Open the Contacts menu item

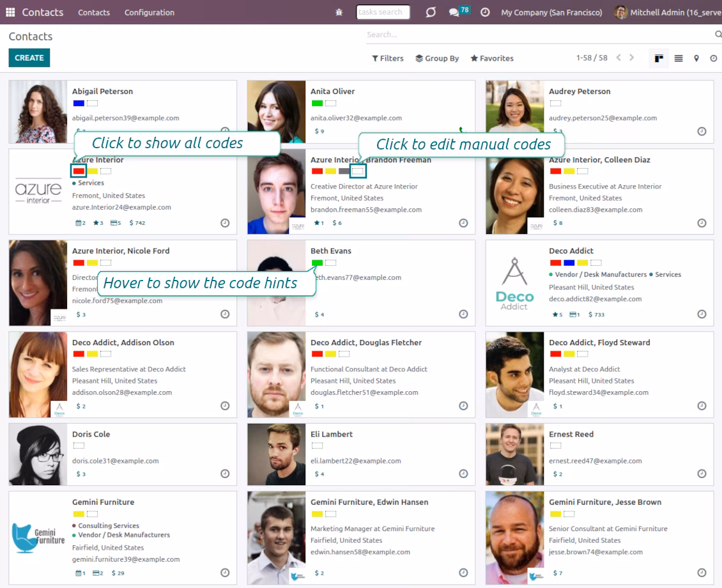coord(94,12)
